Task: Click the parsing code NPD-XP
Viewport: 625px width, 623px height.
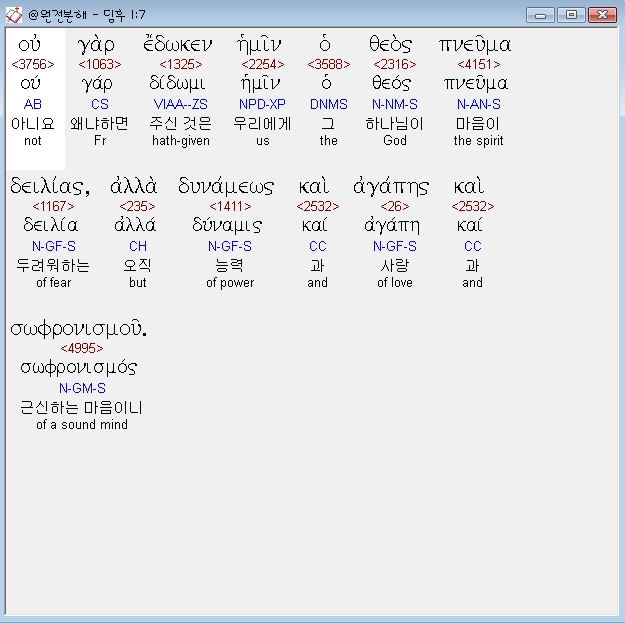Action: point(262,104)
